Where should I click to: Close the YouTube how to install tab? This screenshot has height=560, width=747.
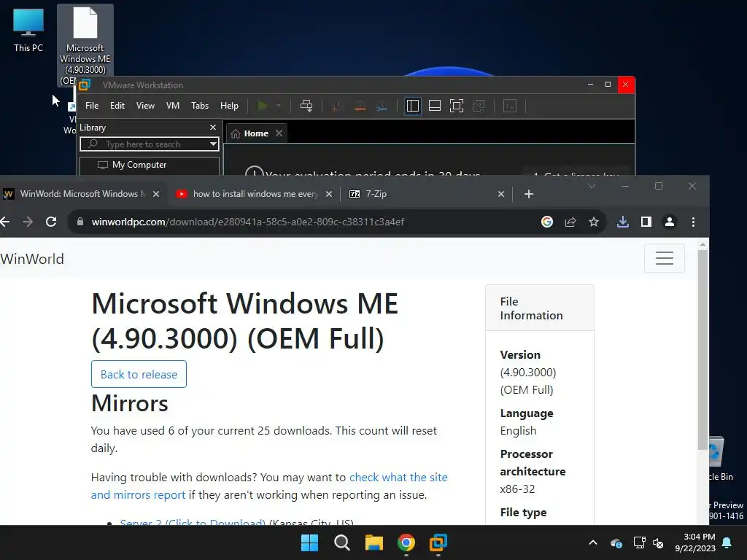[329, 194]
